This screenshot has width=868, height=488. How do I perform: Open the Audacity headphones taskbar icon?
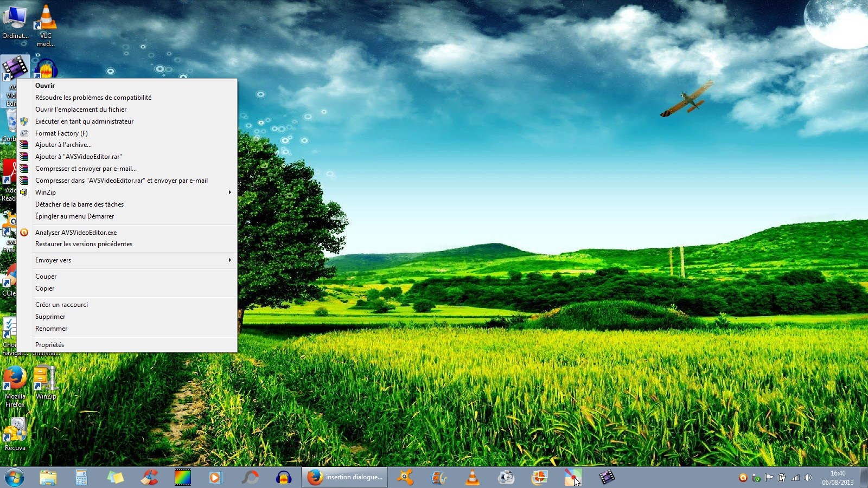[283, 478]
